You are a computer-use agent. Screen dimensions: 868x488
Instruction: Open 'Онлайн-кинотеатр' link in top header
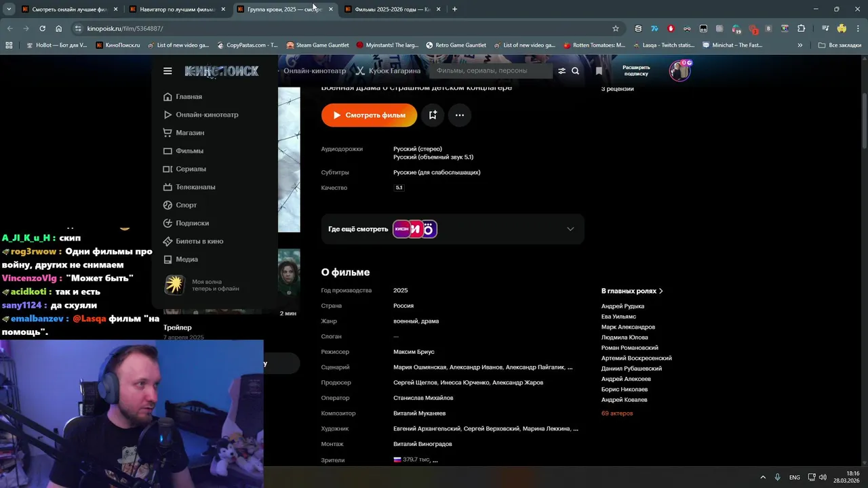[315, 71]
